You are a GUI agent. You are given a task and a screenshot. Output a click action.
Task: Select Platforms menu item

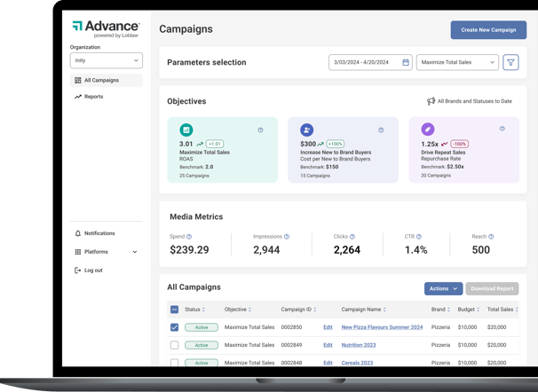click(107, 252)
